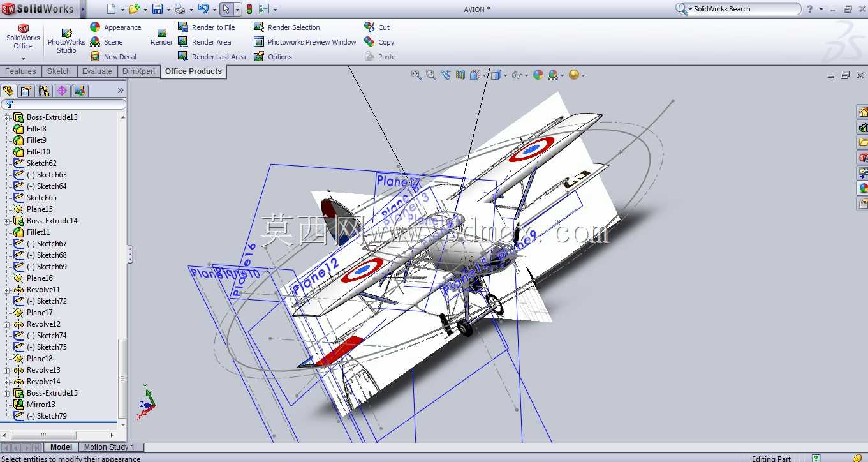
Task: Click the filter funnel icon in tree
Action: click(x=9, y=104)
